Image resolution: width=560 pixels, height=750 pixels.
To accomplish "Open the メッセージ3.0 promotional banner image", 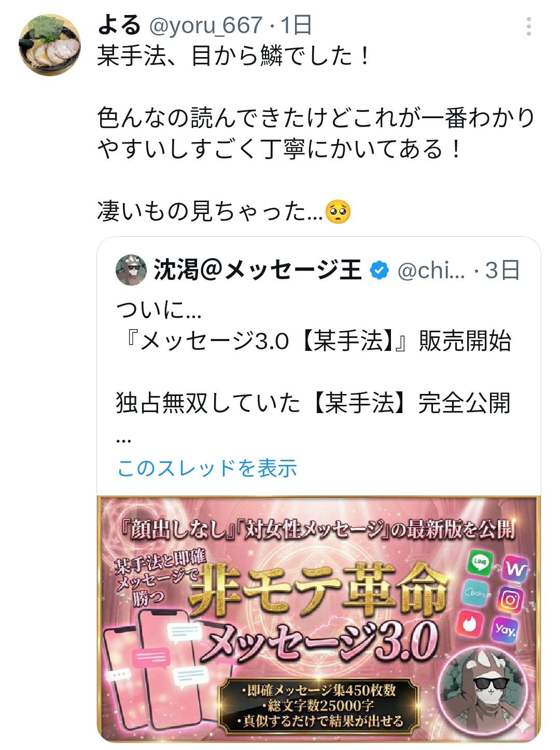I will point(319,619).
